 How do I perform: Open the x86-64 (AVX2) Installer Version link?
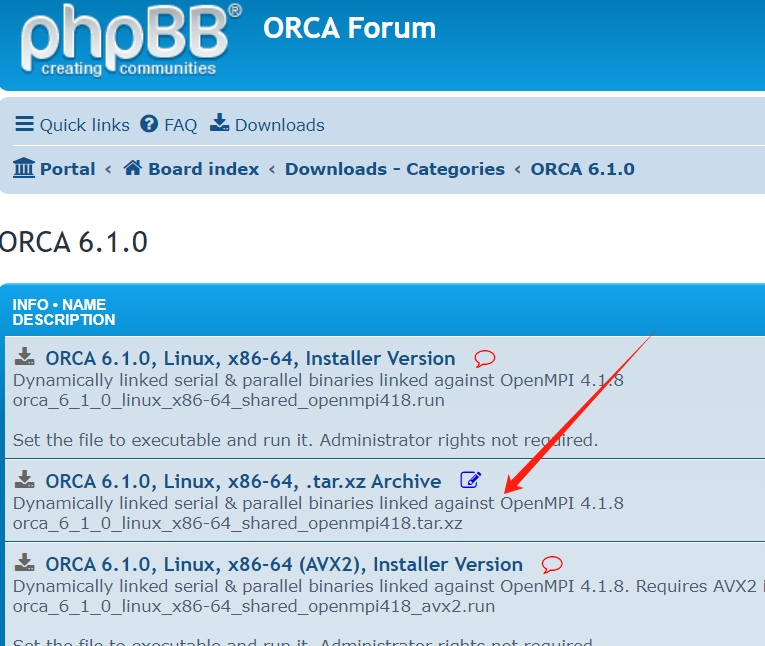284,564
